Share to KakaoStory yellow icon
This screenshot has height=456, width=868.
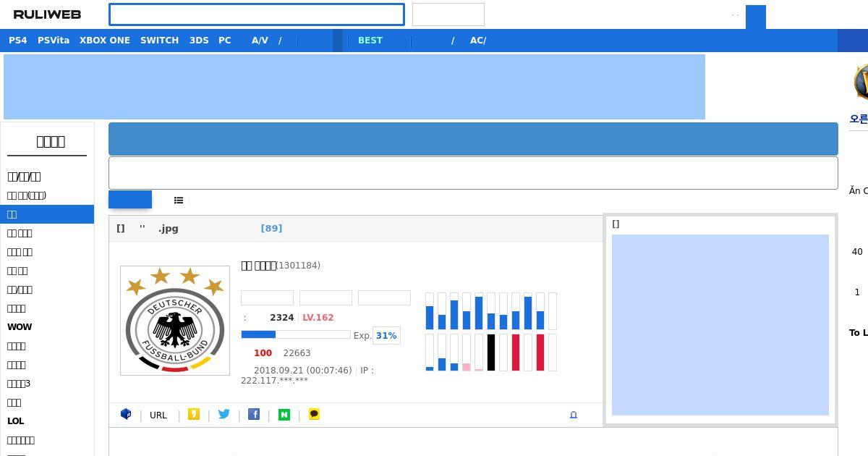(x=194, y=414)
